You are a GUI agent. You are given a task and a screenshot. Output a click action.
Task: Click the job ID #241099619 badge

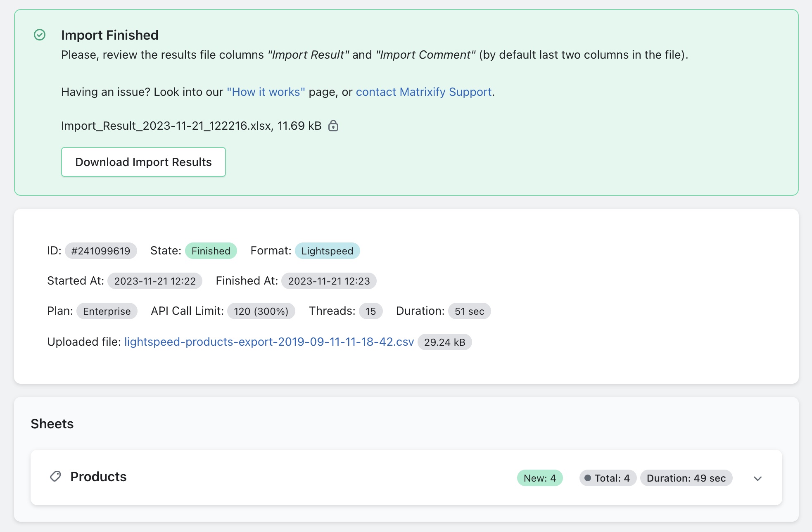[101, 251]
